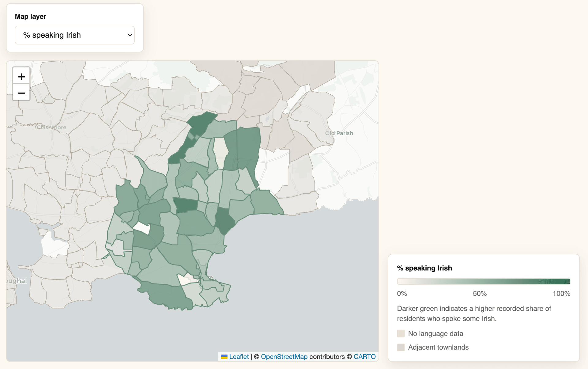Toggle the 'Adjacent townlands' legend entry

pos(438,347)
